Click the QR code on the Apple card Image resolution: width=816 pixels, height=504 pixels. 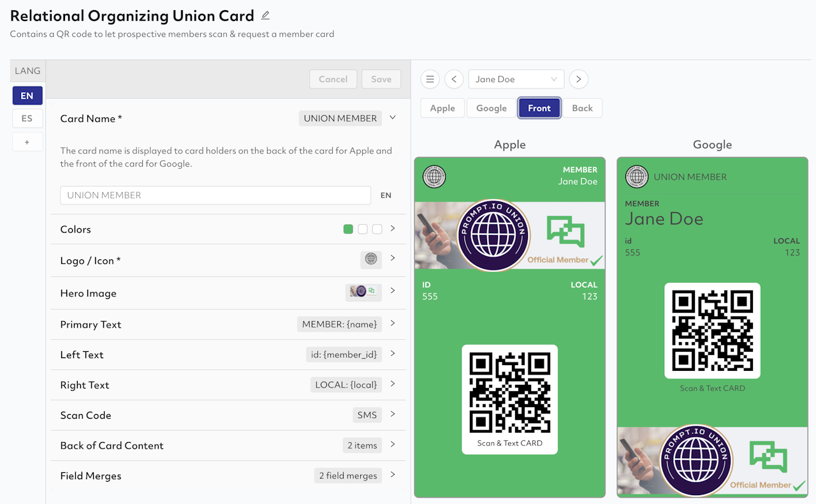click(x=510, y=392)
